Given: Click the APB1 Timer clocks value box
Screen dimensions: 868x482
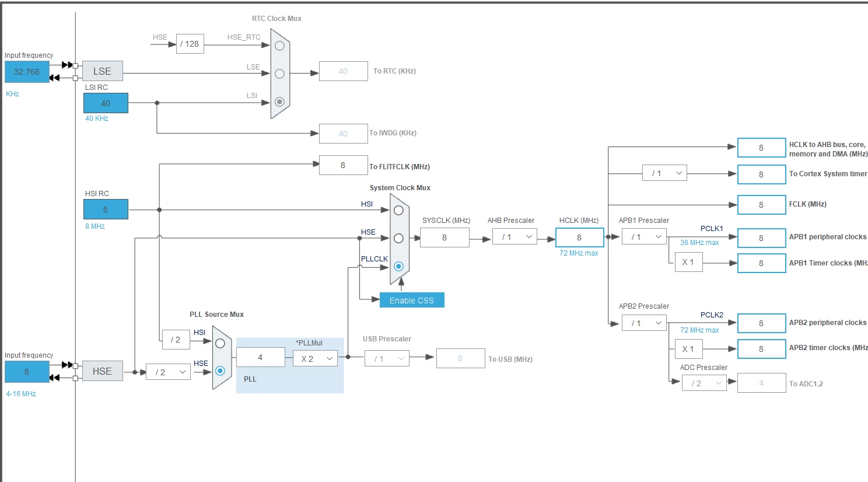Looking at the screenshot, I should click(761, 263).
